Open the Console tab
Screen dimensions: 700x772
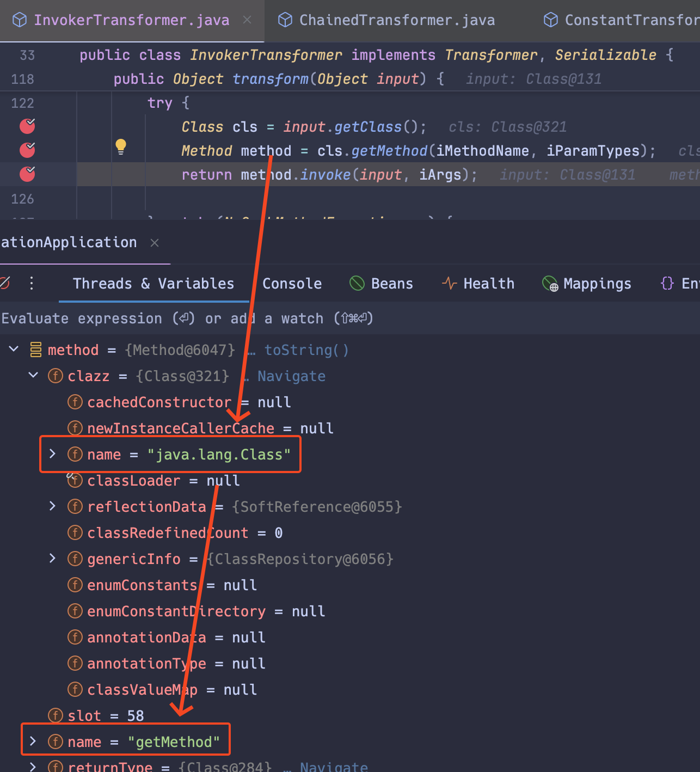[292, 283]
